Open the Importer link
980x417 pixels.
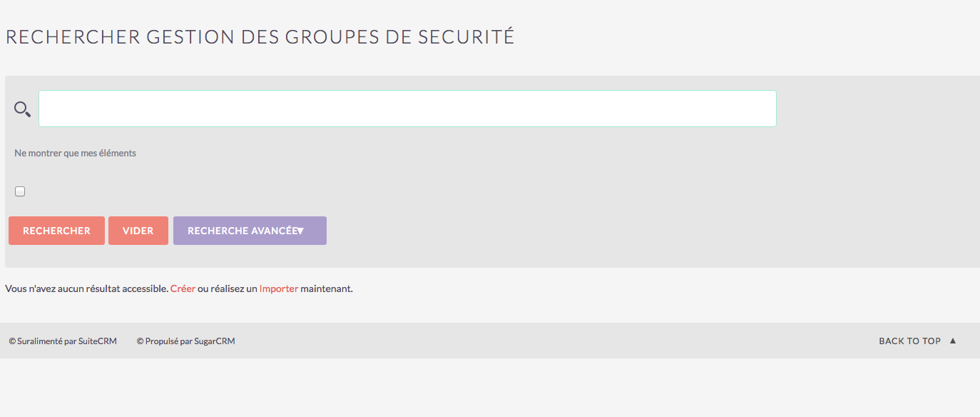279,288
